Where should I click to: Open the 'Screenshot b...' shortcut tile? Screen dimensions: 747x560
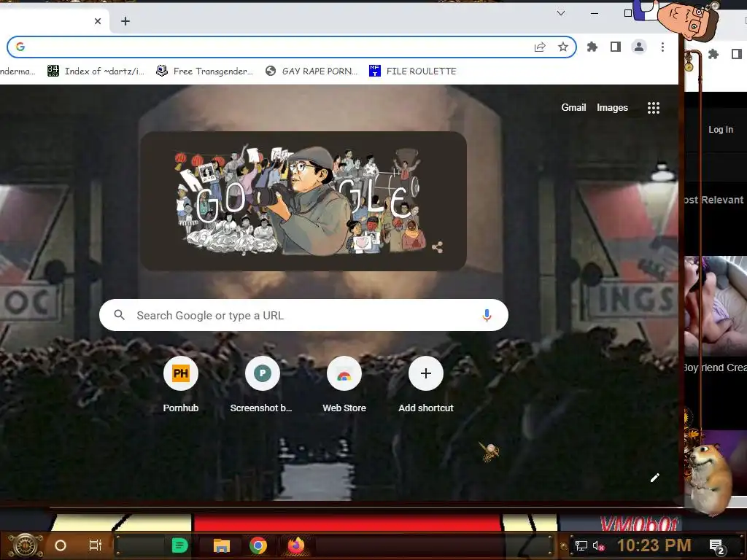[x=262, y=385]
